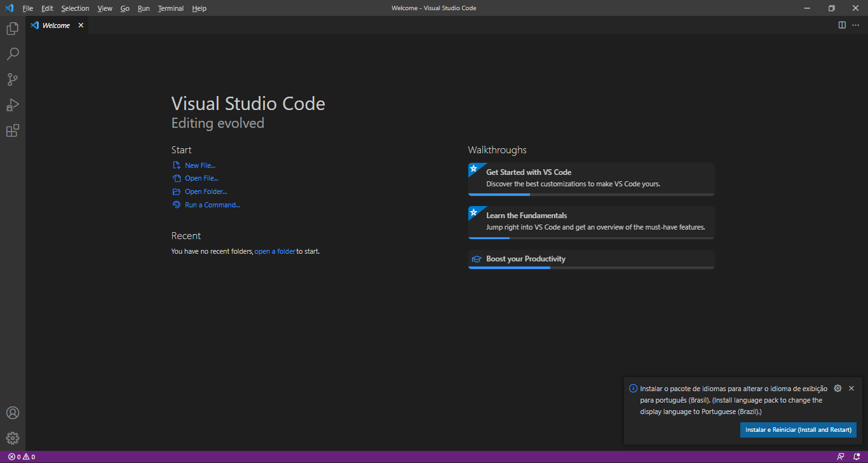Close the Welcome tab
The height and width of the screenshot is (463, 868).
click(x=81, y=25)
